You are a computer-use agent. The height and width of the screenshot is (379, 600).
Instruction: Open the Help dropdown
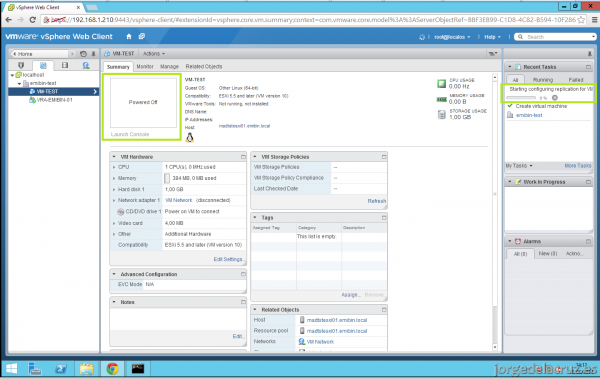pyautogui.click(x=492, y=37)
